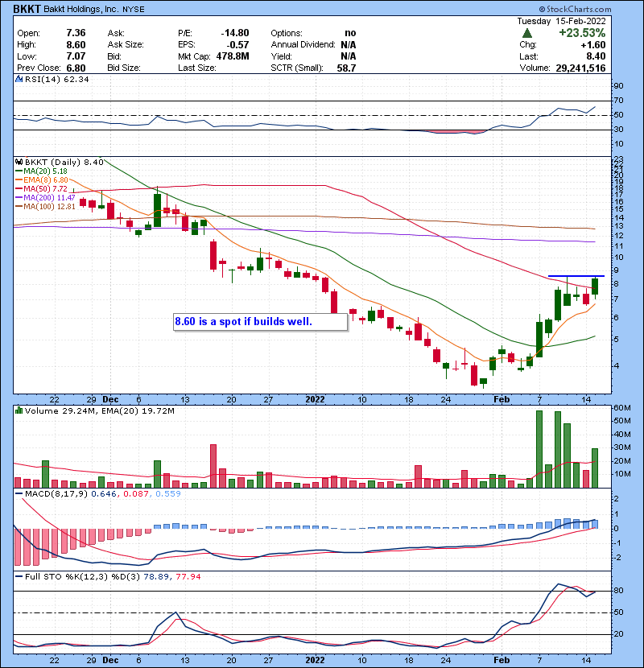This screenshot has height=668, width=644.
Task: Click the 2022 date label under the price chart
Action: click(315, 400)
